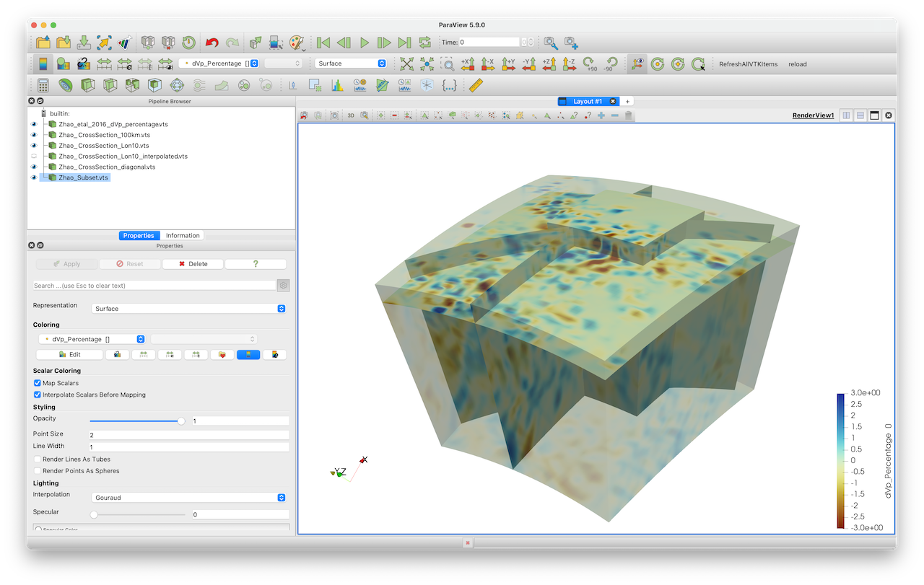Toggle the 3D interaction mode button
The image size is (924, 585).
[350, 115]
